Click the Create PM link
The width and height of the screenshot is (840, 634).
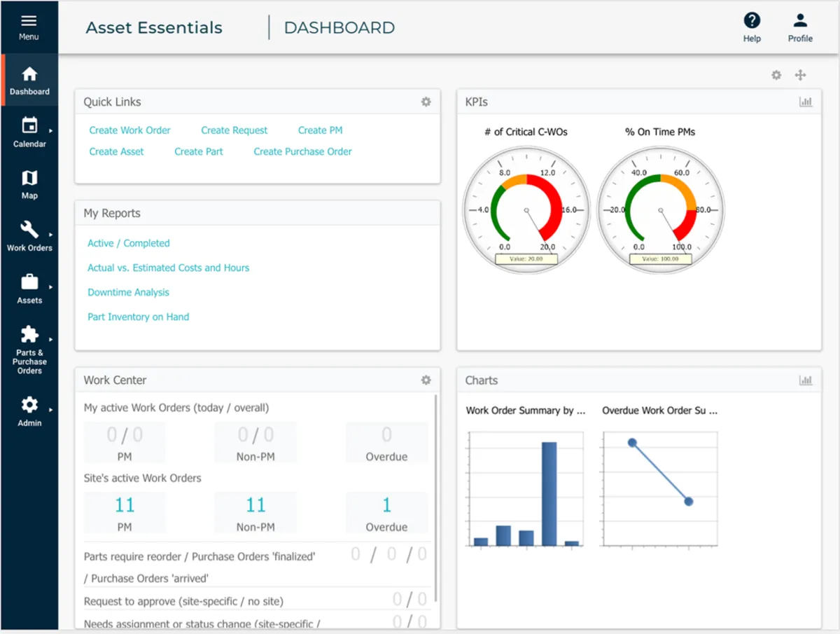320,130
